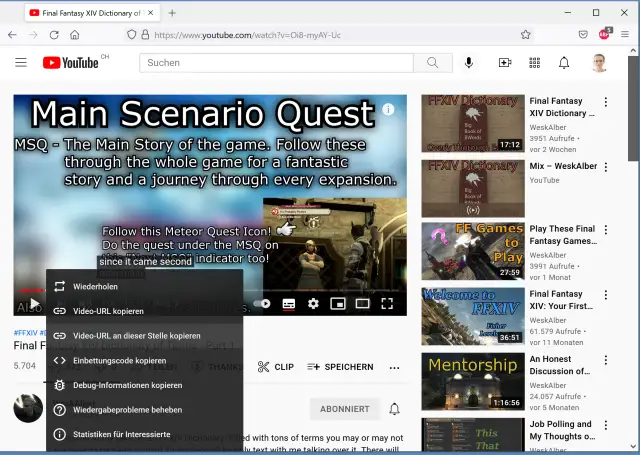The image size is (640, 455).
Task: Choose 'Statistiken für Interessierte' in context menu
Action: (x=121, y=434)
